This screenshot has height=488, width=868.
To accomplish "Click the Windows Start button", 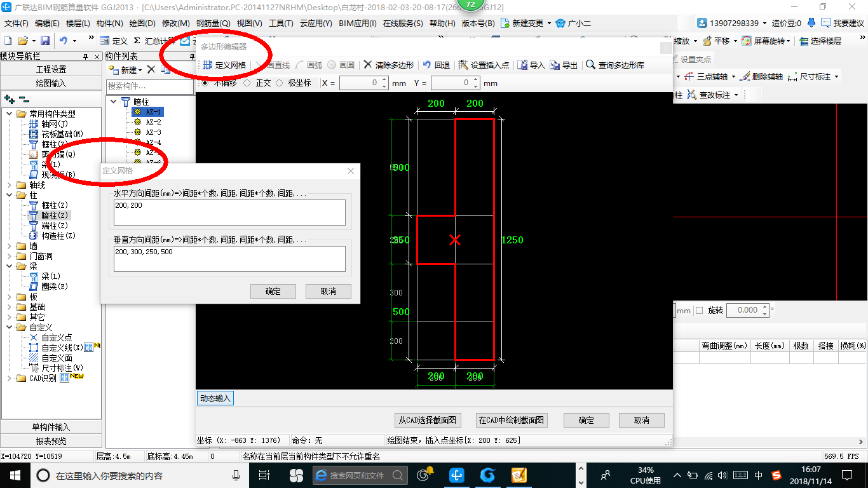I will [14, 475].
